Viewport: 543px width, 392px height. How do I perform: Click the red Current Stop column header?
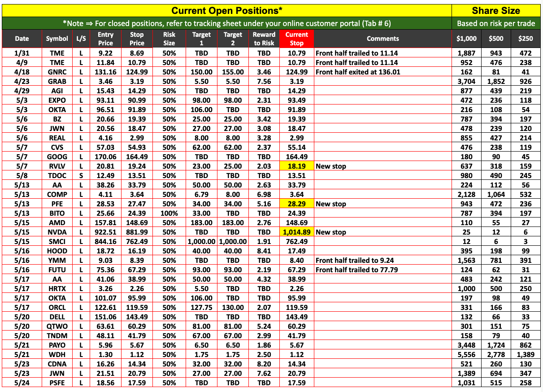tap(296, 39)
